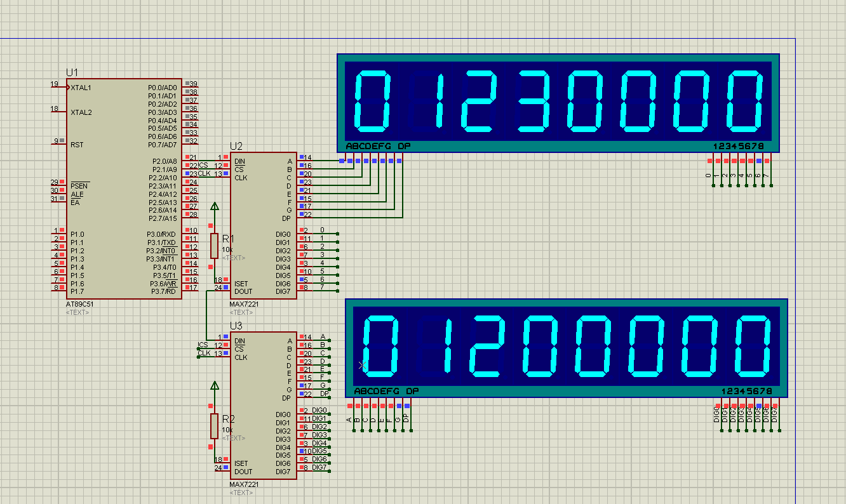This screenshot has width=846, height=504.
Task: Select the lower MAX7221 chip U3
Action: point(263,405)
